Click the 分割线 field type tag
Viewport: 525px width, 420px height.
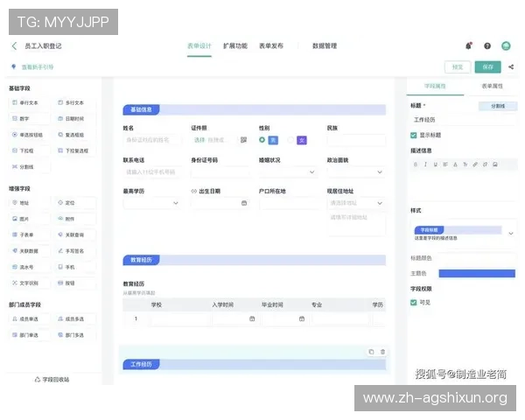[498, 106]
